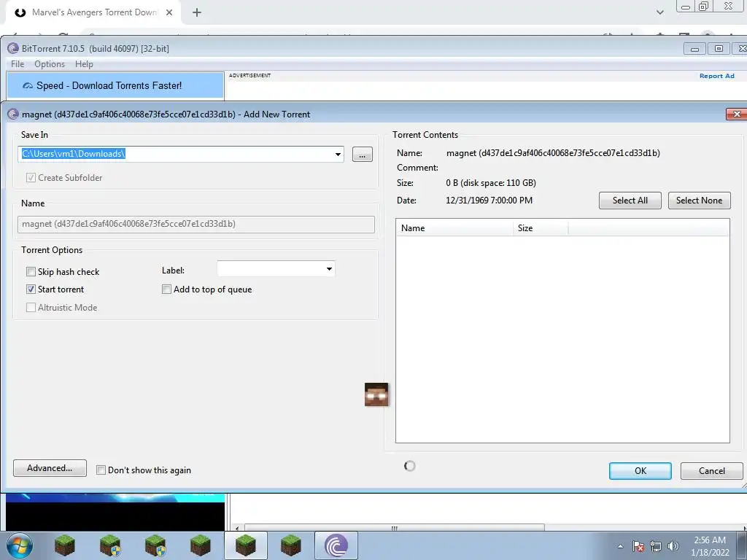The width and height of the screenshot is (747, 560).
Task: Click Select All in Torrent Contents
Action: (630, 201)
